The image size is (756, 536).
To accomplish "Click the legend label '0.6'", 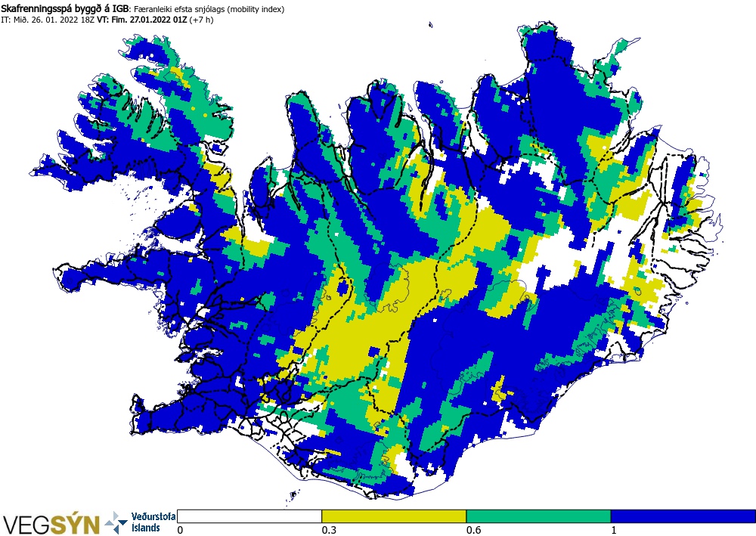I will 473,530.
